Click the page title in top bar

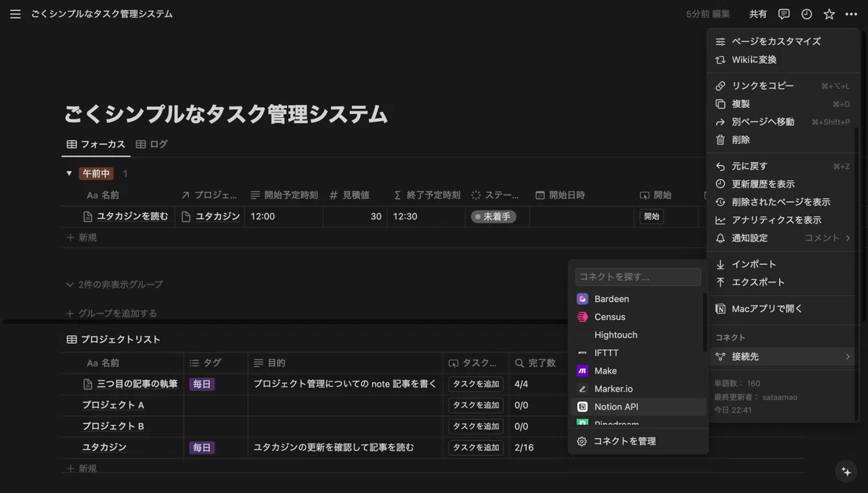pyautogui.click(x=102, y=14)
